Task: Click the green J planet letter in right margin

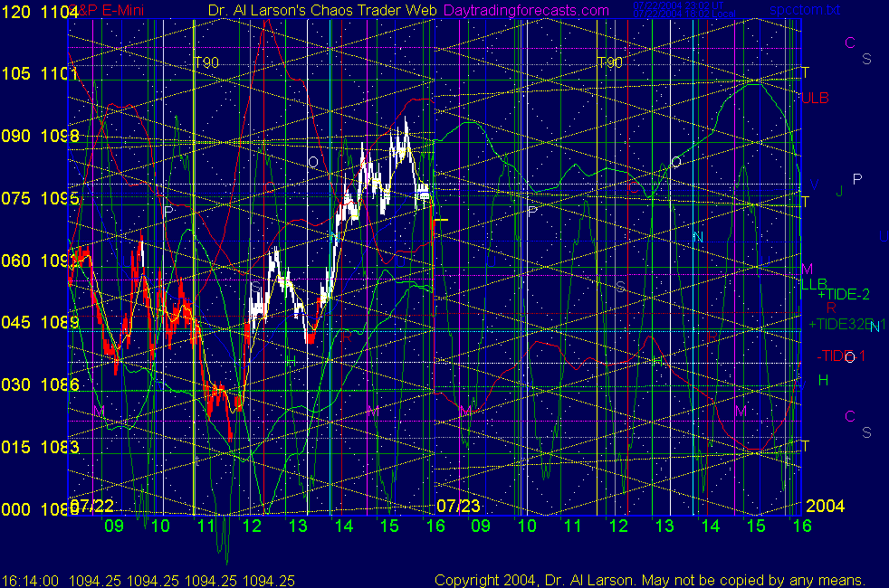Action: tap(840, 191)
